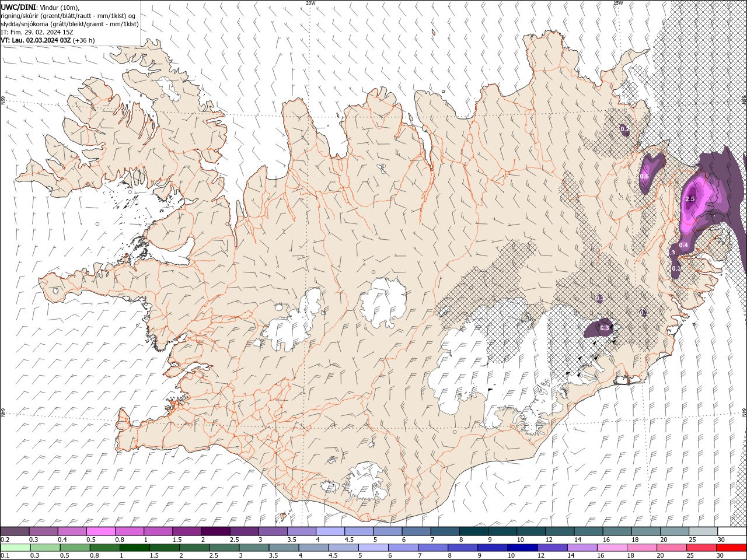The image size is (747, 560).
Task: Click the white 30 swatch in upper legend row
Action: (x=732, y=531)
